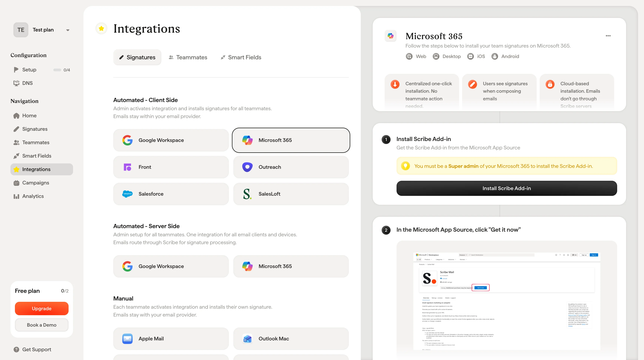Click the Upgrade button

click(42, 309)
